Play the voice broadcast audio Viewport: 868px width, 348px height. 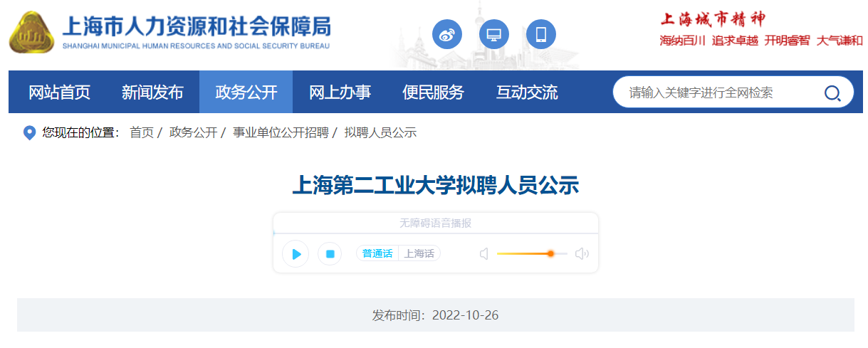click(x=296, y=254)
